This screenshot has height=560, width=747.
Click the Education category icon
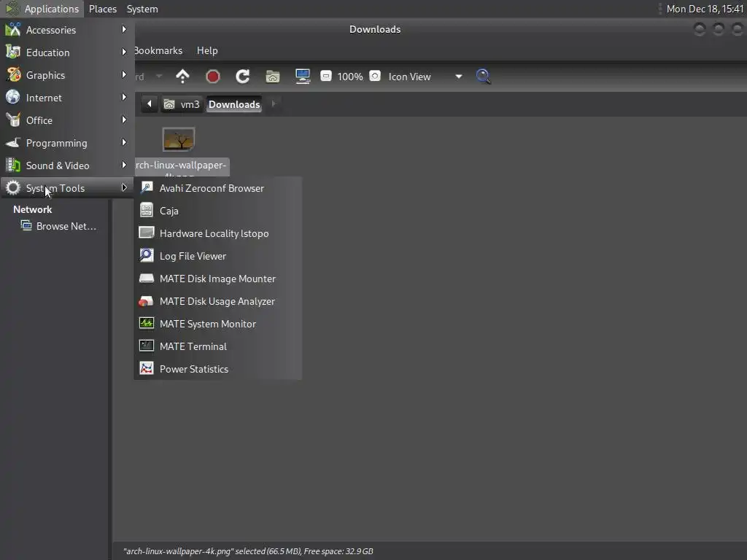13,52
